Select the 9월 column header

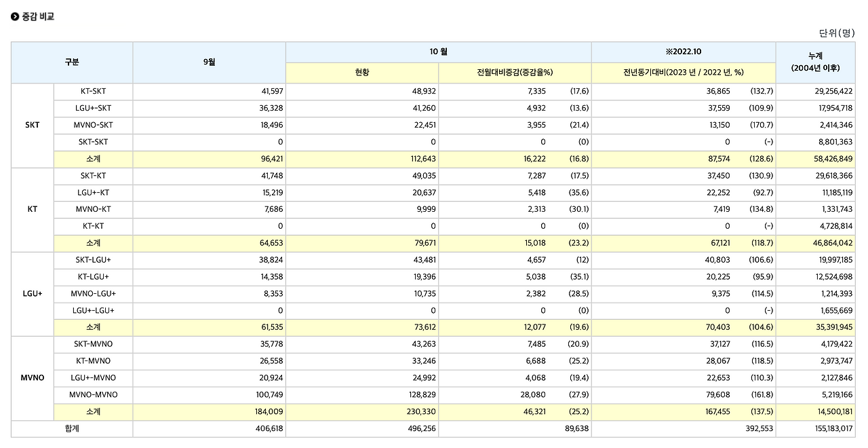pos(208,62)
